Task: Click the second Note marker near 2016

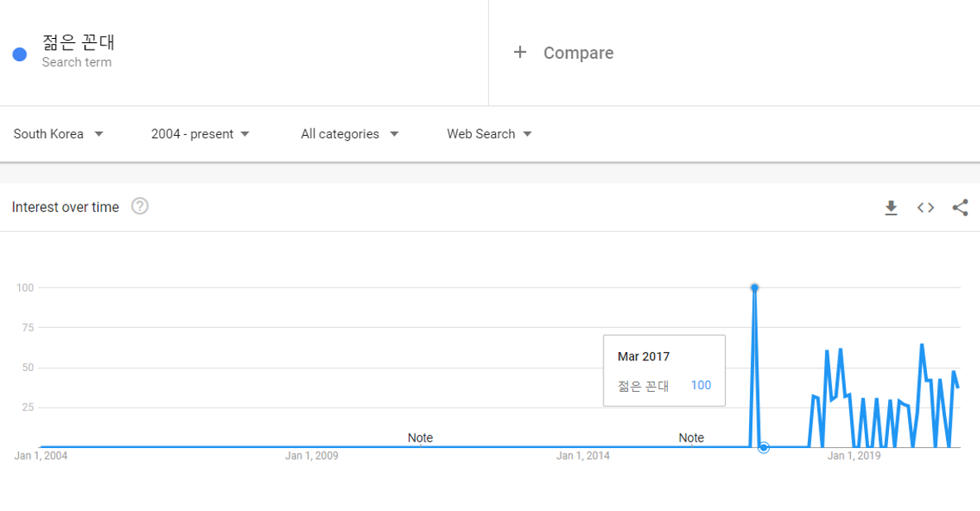Action: point(691,438)
